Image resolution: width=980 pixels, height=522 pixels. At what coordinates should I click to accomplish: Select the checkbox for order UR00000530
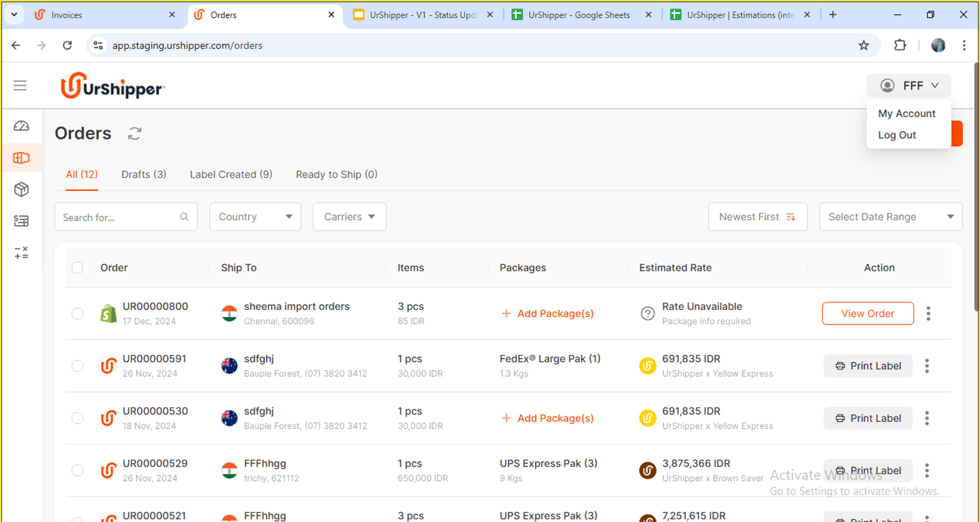tap(77, 418)
